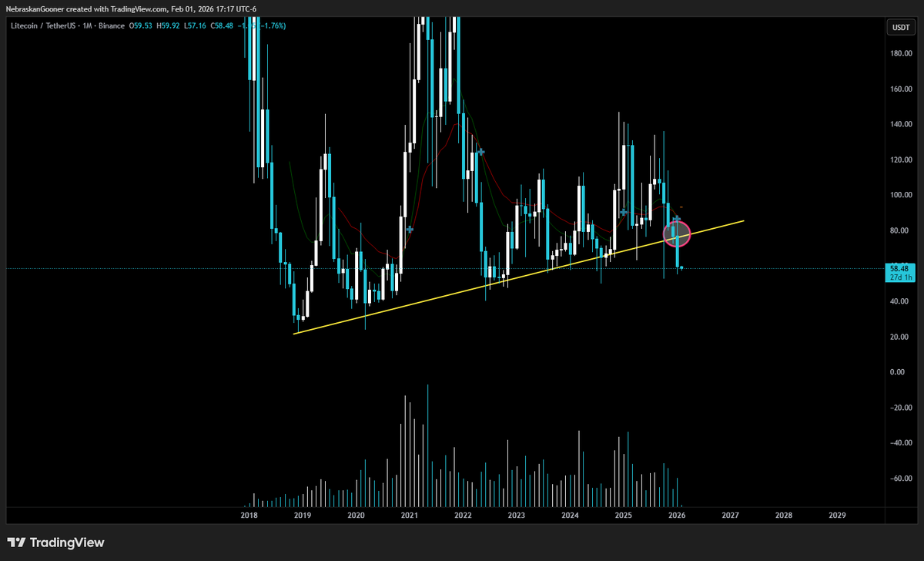
Task: Click the TradingView logo at bottom
Action: pos(55,543)
